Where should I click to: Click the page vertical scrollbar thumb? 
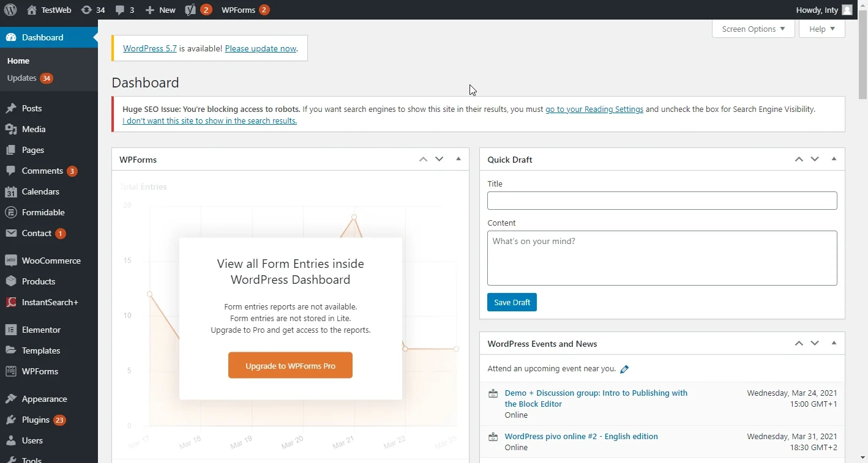[x=863, y=55]
